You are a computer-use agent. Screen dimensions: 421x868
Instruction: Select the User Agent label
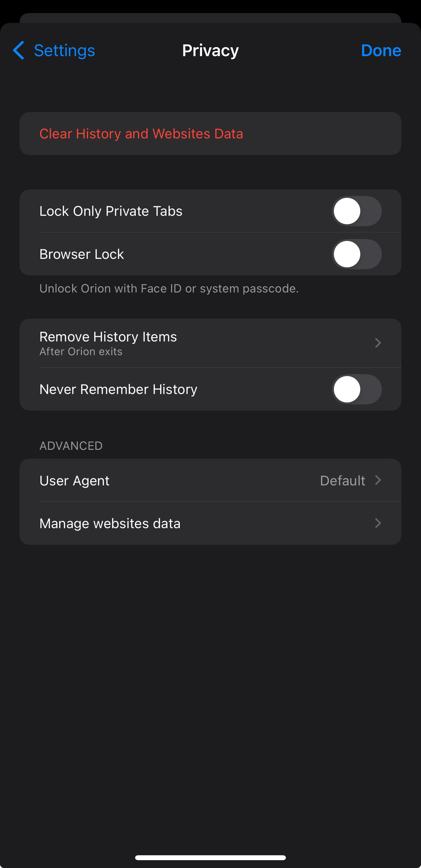click(74, 481)
